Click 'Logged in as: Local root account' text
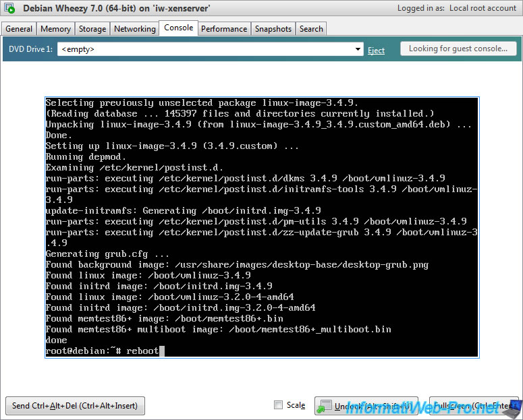This screenshot has height=420, width=523. click(457, 8)
